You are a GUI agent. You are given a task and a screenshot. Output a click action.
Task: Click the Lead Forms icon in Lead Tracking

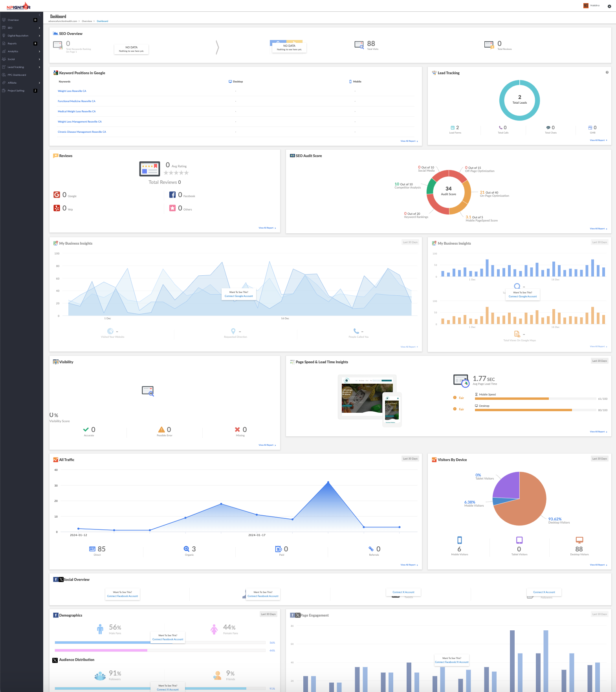point(453,128)
